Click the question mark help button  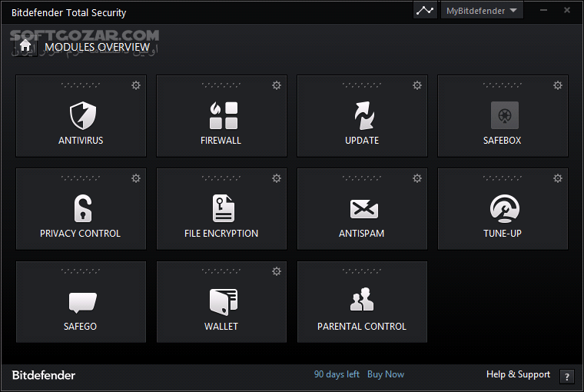click(567, 376)
